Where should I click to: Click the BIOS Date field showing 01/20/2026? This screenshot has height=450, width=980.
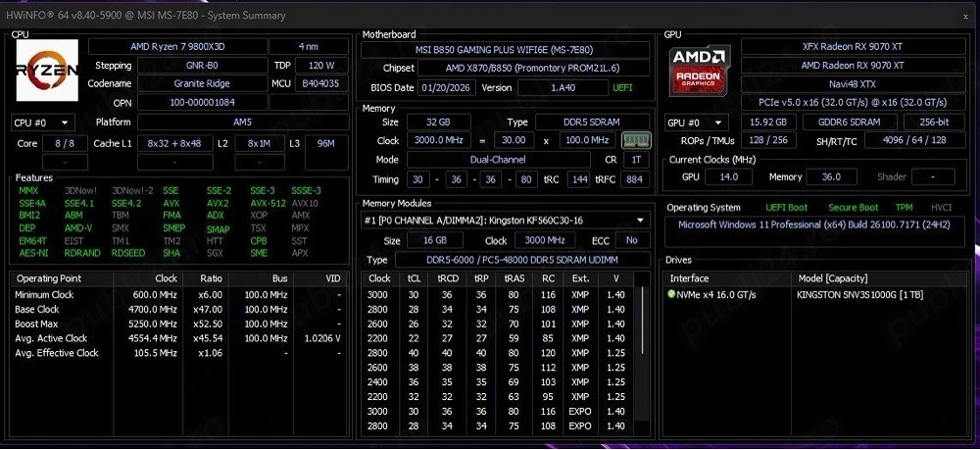pyautogui.click(x=447, y=87)
